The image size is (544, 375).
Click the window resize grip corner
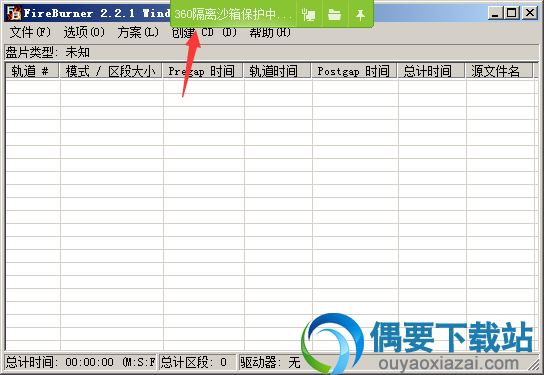(x=535, y=365)
